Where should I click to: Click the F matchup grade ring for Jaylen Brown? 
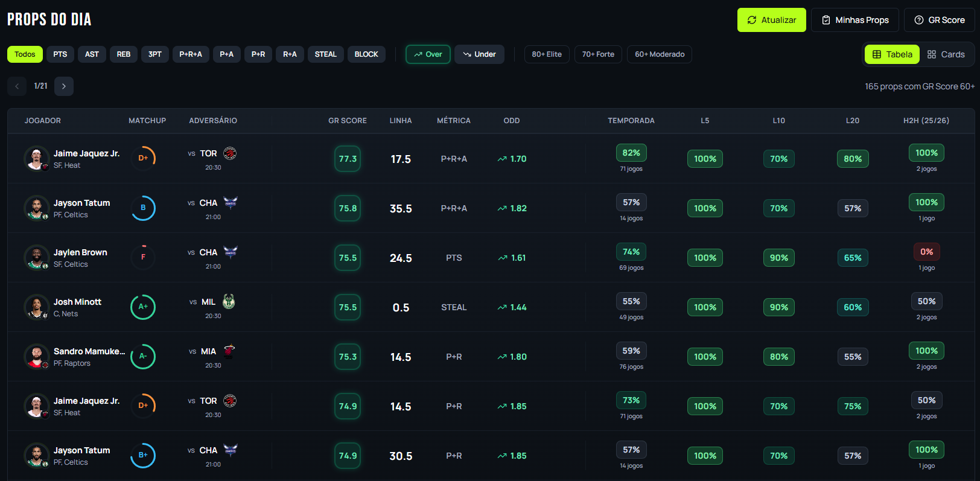tap(143, 258)
